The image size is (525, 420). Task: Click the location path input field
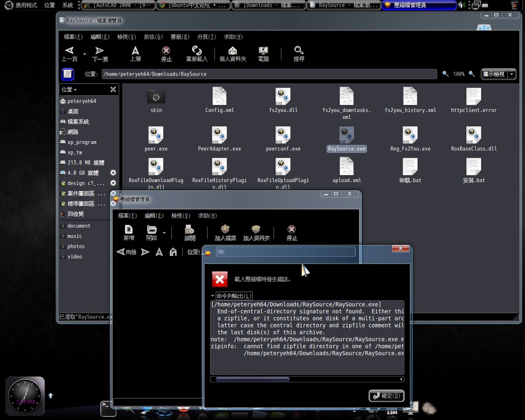tap(269, 74)
